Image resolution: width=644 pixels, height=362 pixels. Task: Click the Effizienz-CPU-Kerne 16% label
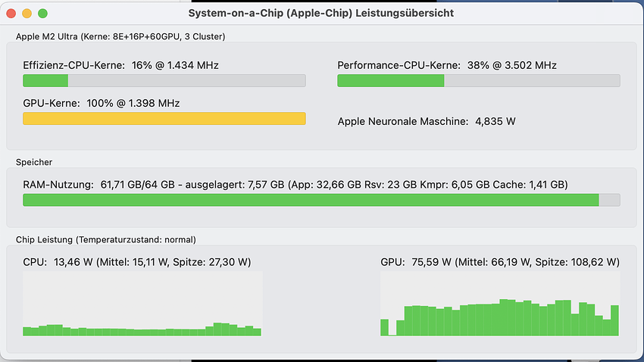(120, 65)
